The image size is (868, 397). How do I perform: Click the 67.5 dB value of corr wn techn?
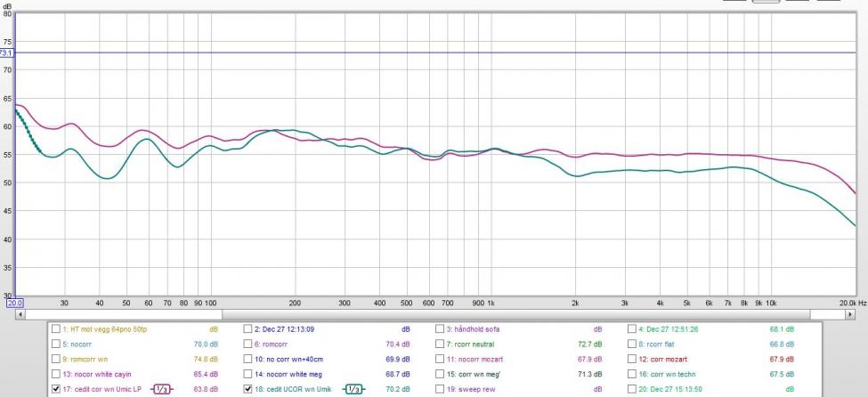(783, 374)
